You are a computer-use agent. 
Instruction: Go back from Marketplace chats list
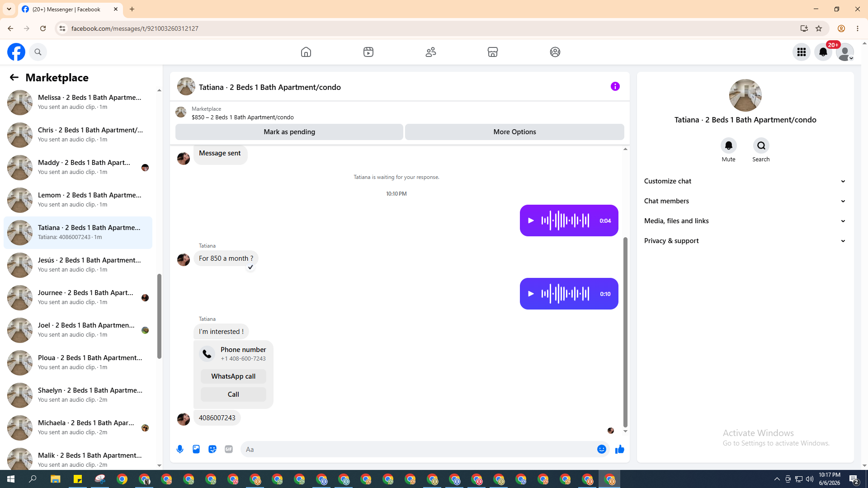(x=14, y=77)
